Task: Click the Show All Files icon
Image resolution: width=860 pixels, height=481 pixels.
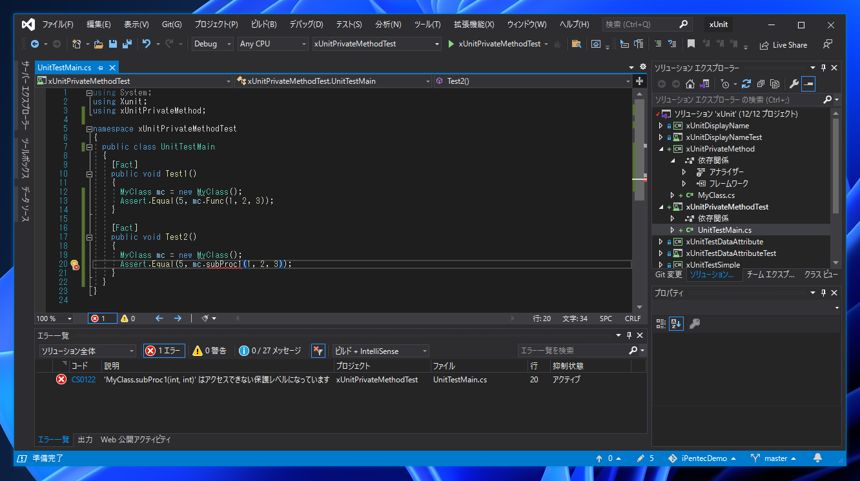Action: (774, 84)
